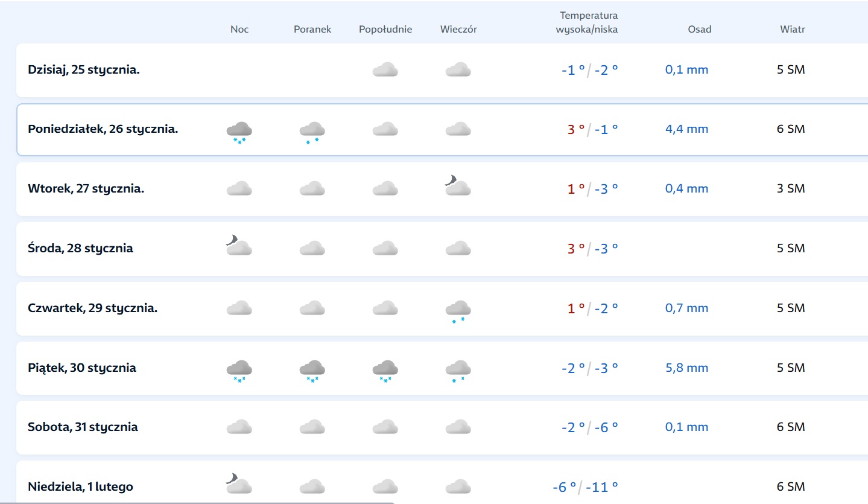Click Friday's 5,8 mm precipitation value
868x504 pixels.
tap(686, 368)
